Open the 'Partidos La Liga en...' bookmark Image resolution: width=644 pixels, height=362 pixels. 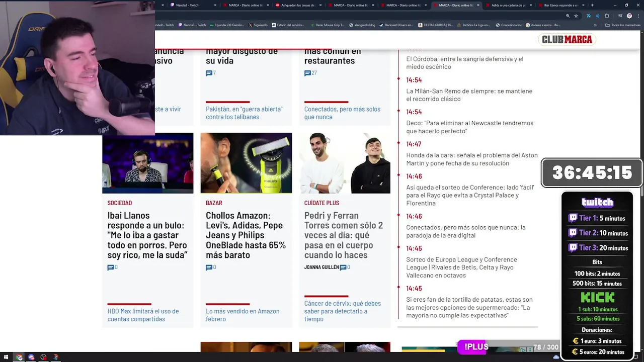tap(473, 25)
